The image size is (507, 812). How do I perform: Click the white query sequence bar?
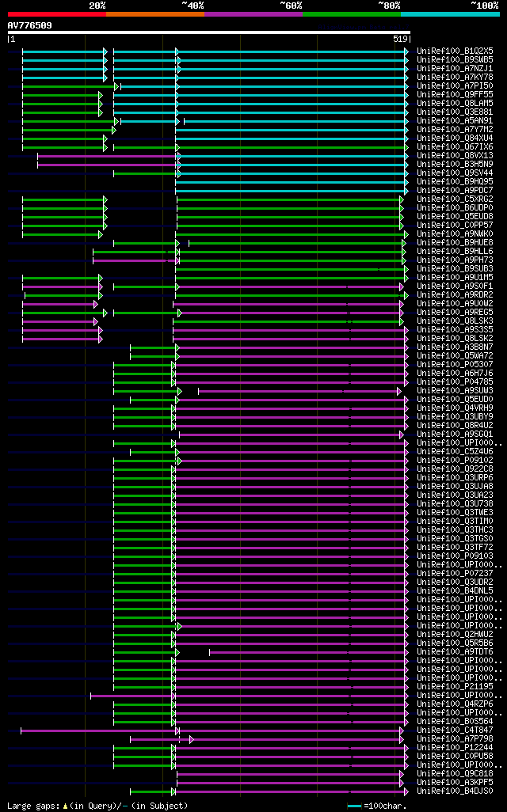tap(209, 32)
